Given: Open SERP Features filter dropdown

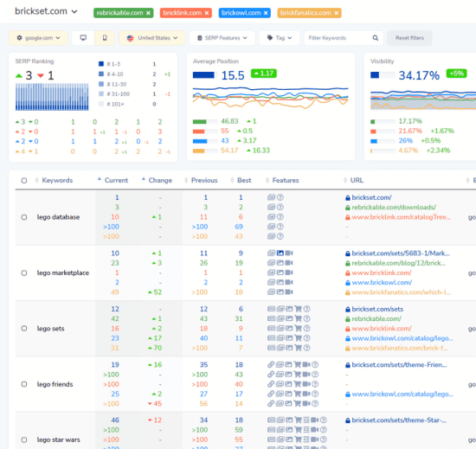Looking at the screenshot, I should [222, 38].
